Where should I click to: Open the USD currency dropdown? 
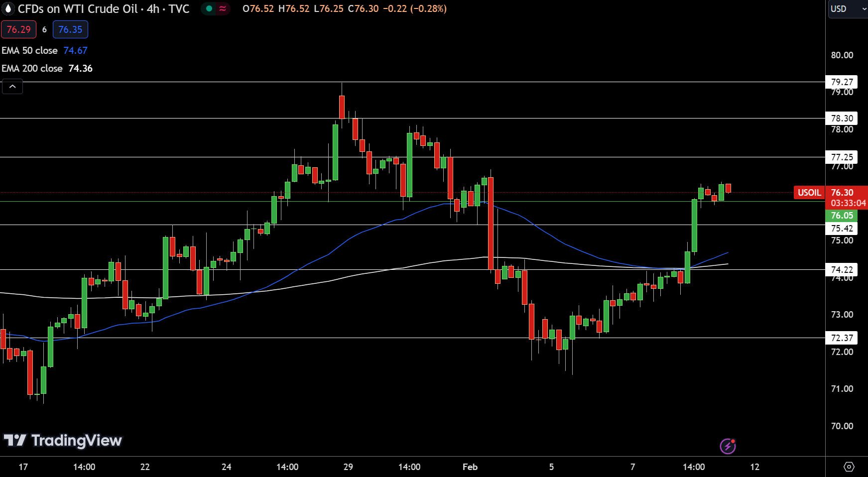[x=848, y=9]
